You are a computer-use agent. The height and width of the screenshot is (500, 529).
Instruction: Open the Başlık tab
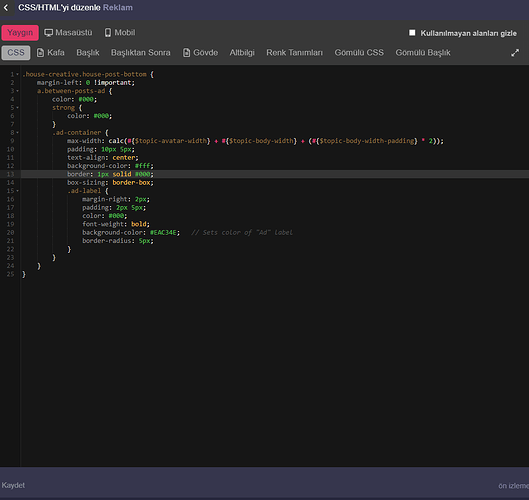point(88,53)
